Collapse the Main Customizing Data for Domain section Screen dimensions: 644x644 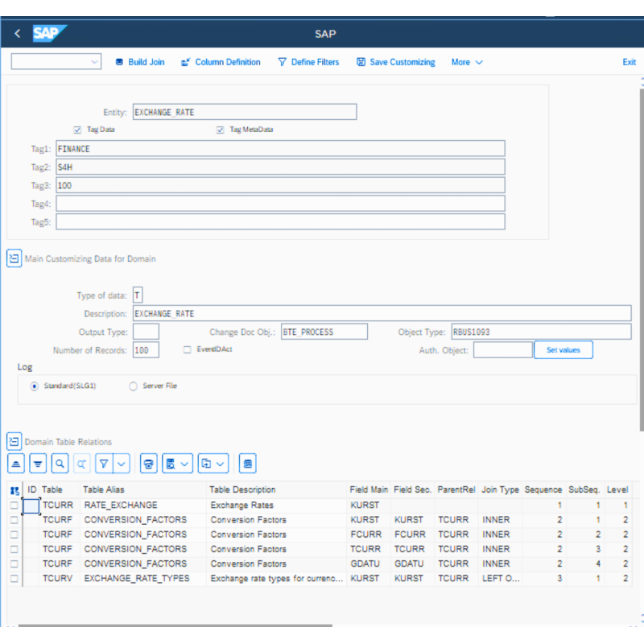pyautogui.click(x=14, y=258)
